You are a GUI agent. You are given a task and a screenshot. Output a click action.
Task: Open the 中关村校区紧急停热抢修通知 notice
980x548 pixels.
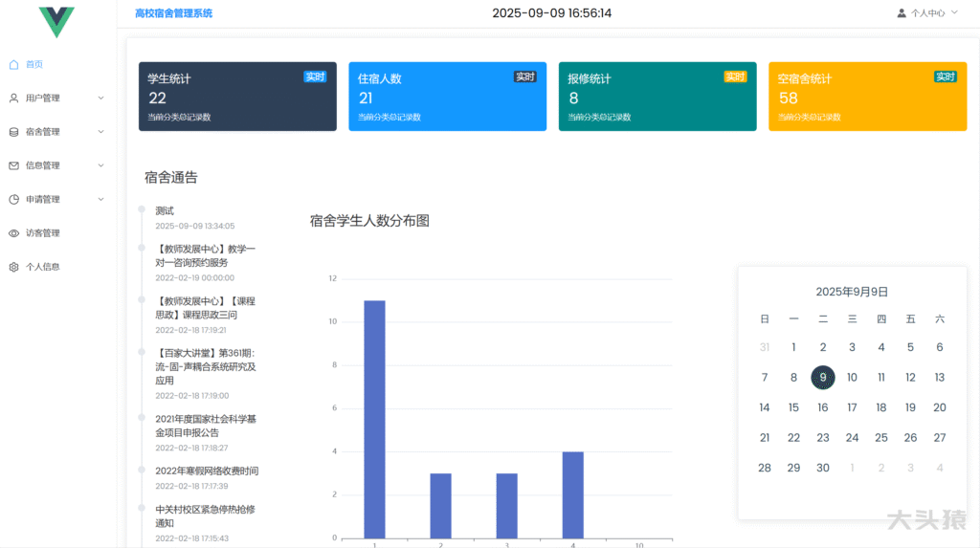(206, 516)
